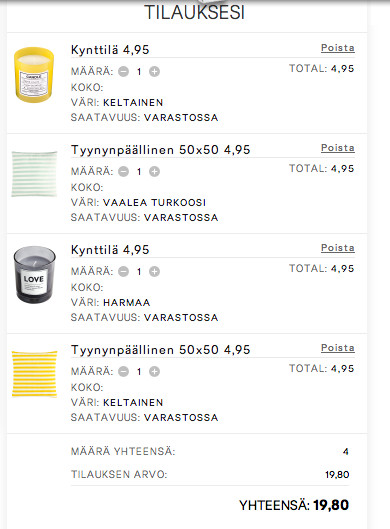Remove yellow candle via Poista link

(x=338, y=48)
